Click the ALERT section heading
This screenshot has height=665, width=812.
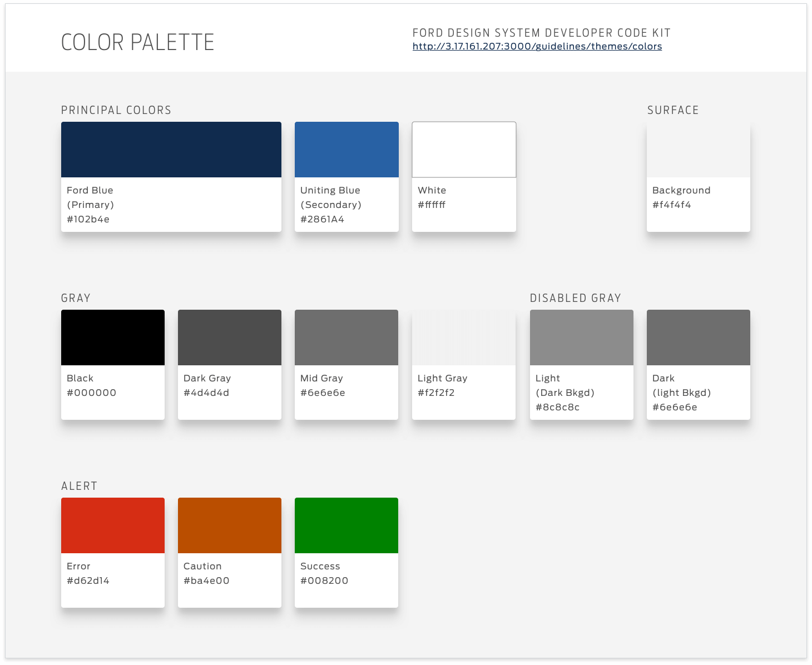tap(79, 486)
